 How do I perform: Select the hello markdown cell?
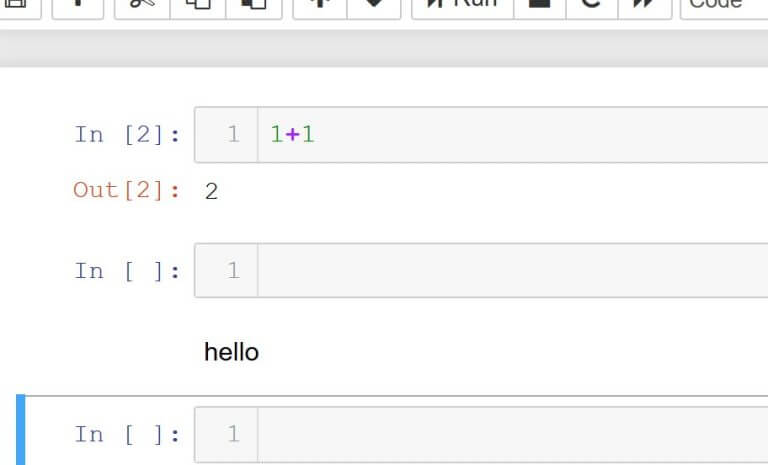232,352
